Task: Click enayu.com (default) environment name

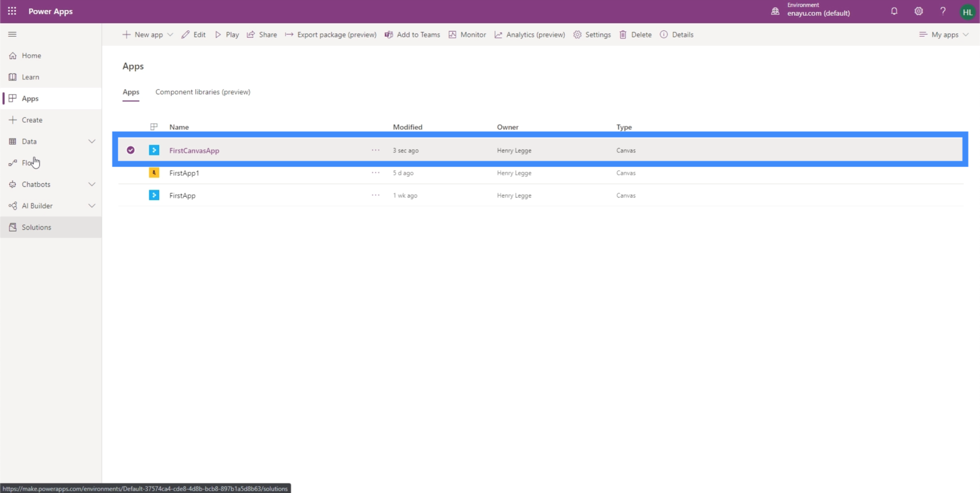Action: (x=818, y=13)
